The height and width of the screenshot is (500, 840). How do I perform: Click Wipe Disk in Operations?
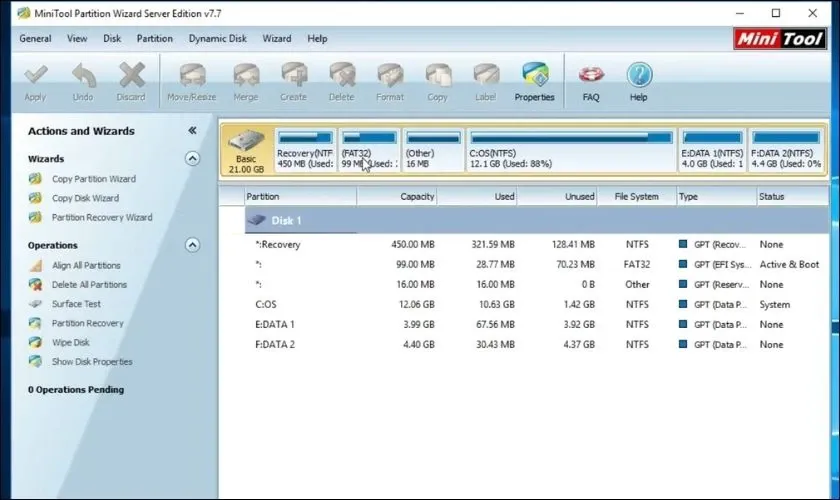[x=70, y=343]
